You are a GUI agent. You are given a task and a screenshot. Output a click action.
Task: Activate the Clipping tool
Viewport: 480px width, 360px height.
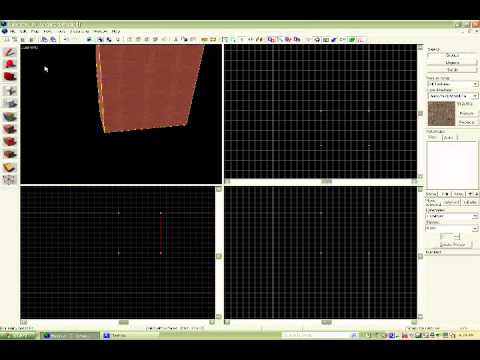click(10, 167)
